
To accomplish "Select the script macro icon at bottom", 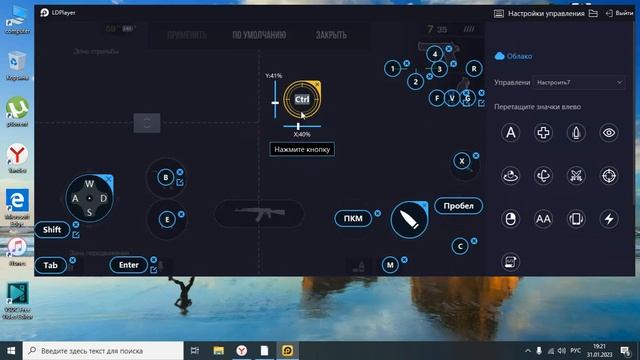I will point(510,262).
